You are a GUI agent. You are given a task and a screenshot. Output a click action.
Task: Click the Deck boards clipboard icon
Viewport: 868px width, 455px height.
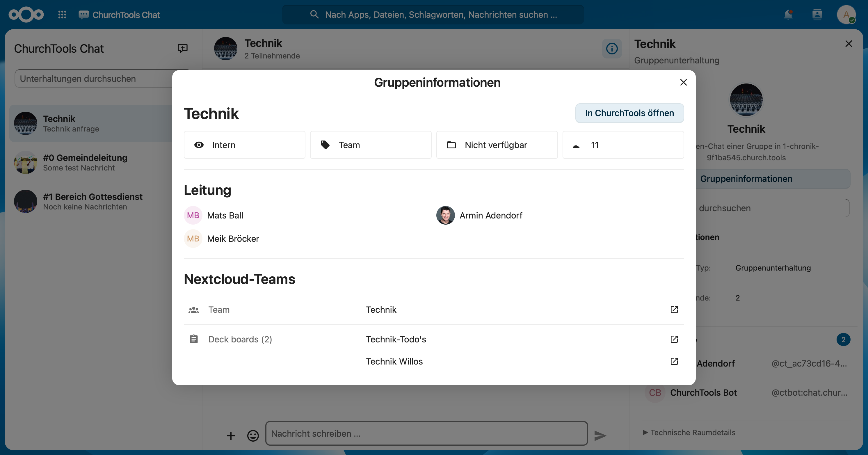(193, 339)
